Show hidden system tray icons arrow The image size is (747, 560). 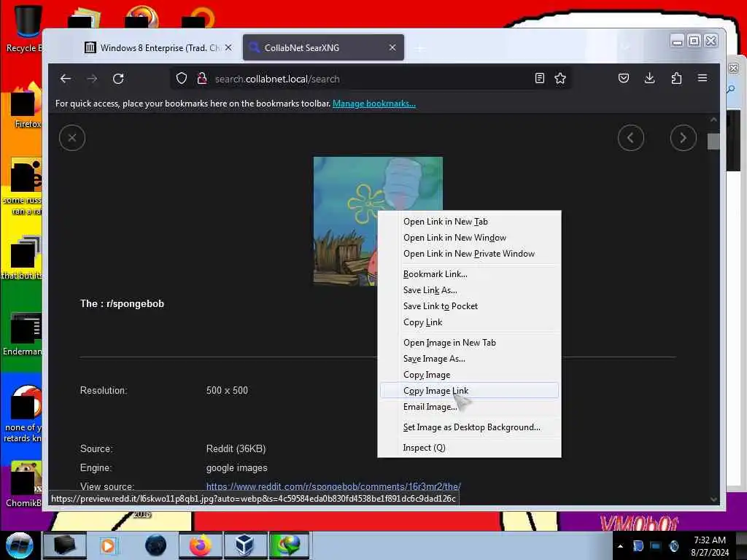click(x=620, y=546)
